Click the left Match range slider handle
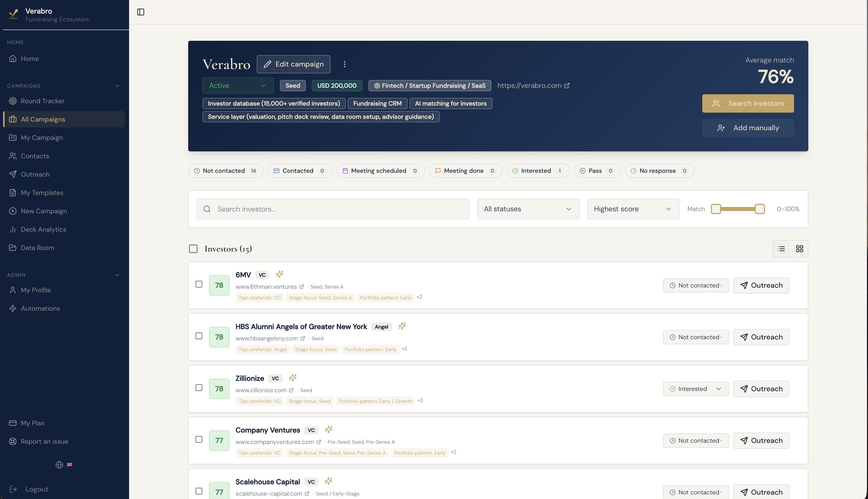Viewport: 868px width, 499px height. click(716, 209)
